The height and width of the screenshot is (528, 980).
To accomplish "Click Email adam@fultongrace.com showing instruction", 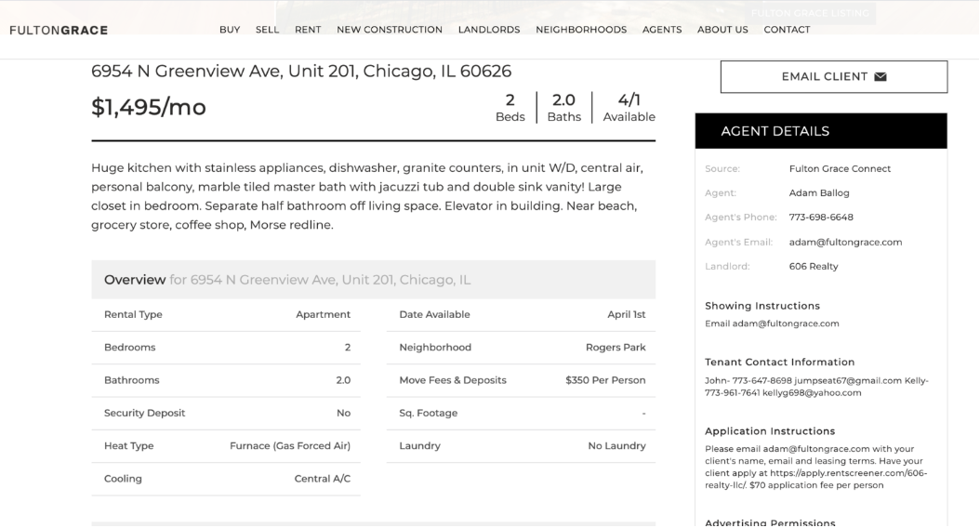I will tap(772, 323).
